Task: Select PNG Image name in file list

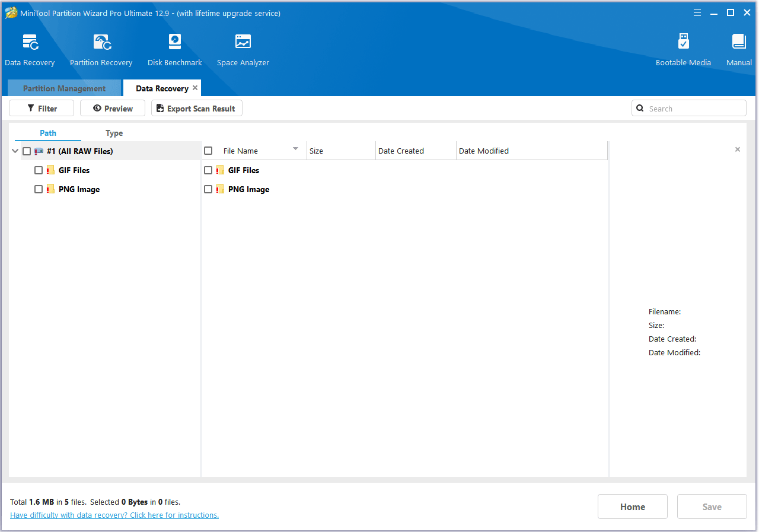Action: click(x=248, y=189)
